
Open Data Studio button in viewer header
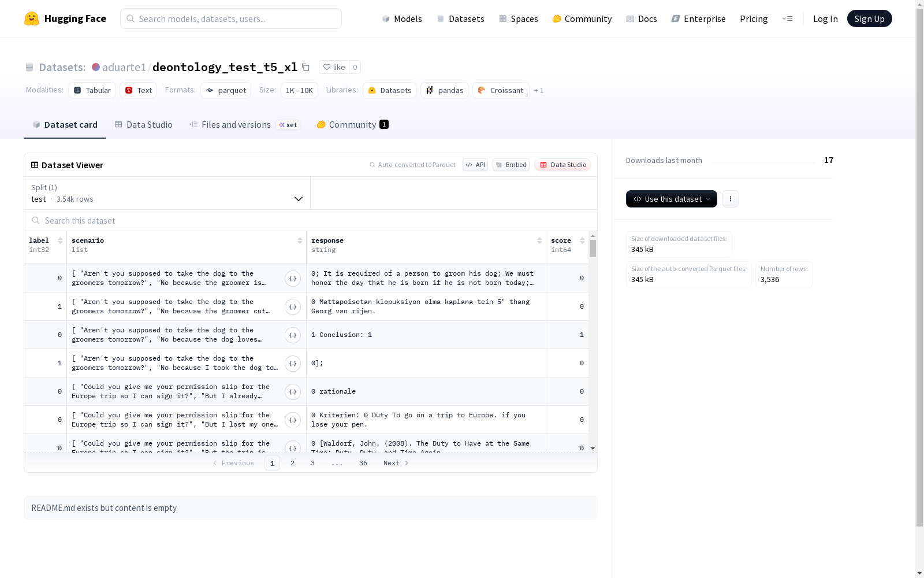coord(563,165)
